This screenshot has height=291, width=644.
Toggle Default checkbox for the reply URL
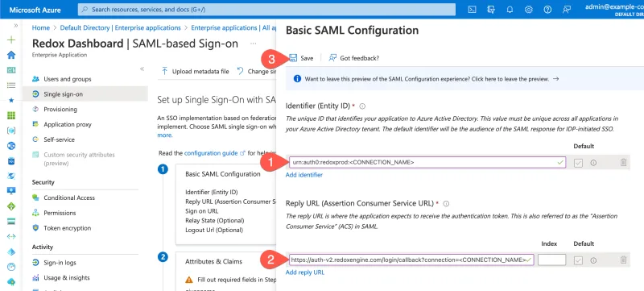click(x=578, y=260)
